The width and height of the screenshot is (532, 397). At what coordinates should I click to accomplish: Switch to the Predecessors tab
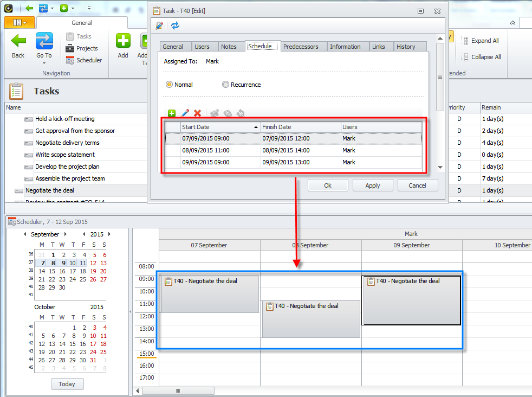(303, 47)
